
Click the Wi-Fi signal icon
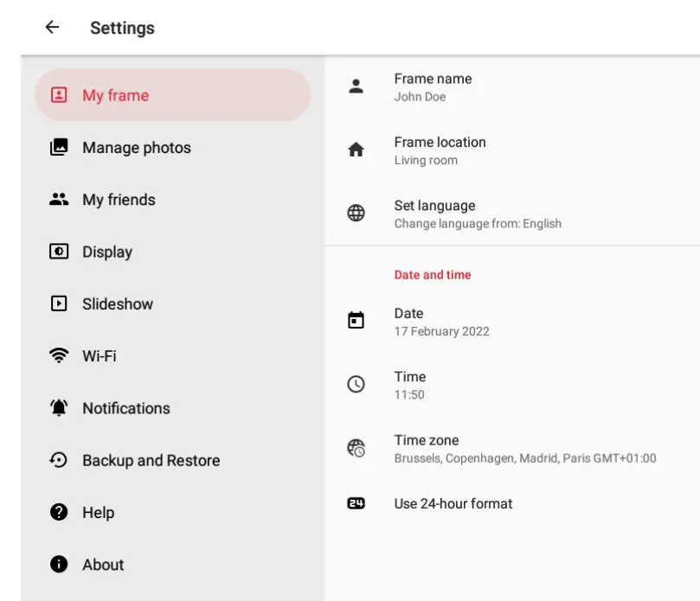tap(59, 355)
